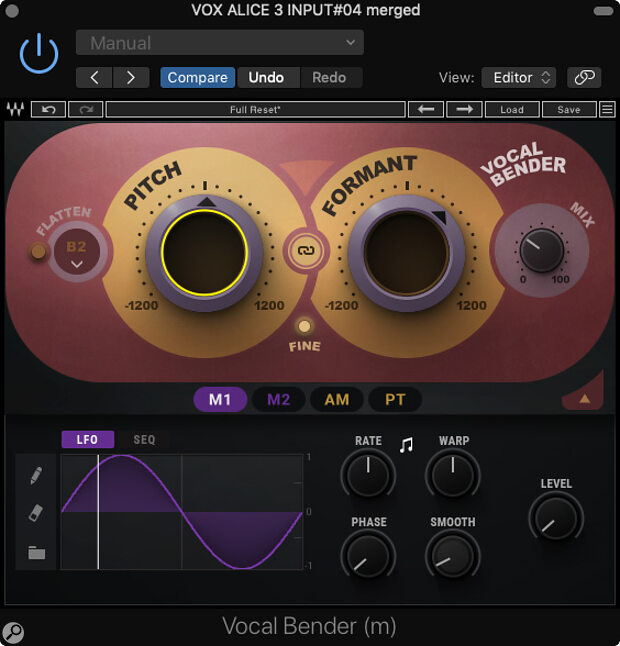Click the magnifier icon at bottom left
The width and height of the screenshot is (620, 646).
coord(13,632)
